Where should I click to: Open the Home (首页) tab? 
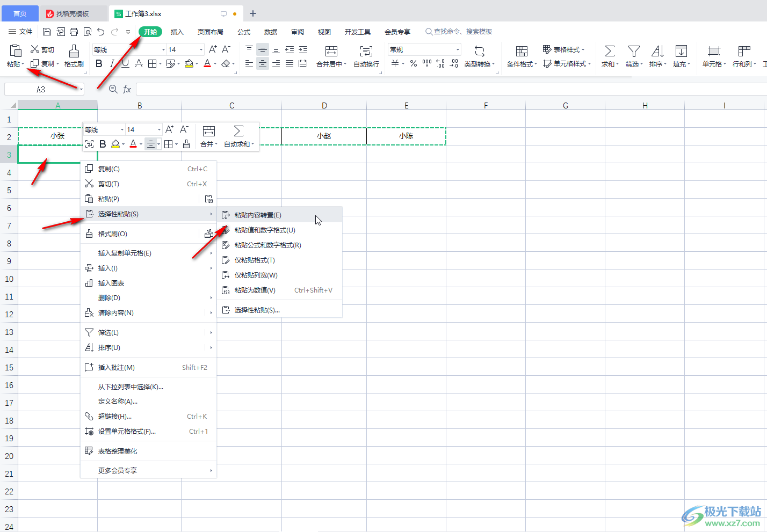tap(20, 13)
